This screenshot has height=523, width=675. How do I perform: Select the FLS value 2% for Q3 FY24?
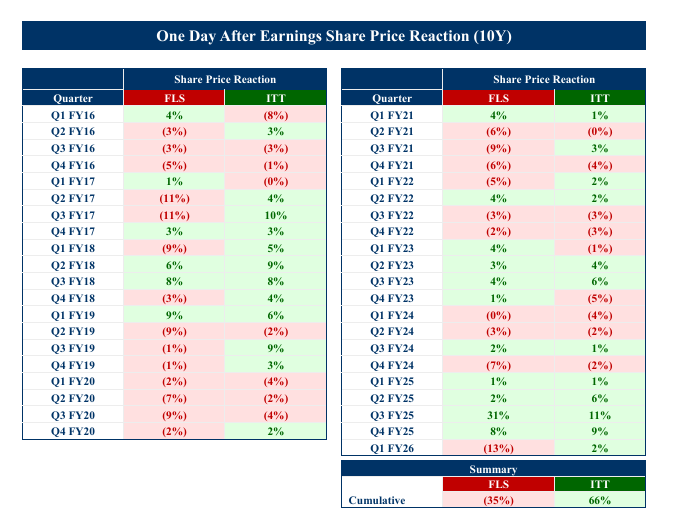[499, 348]
